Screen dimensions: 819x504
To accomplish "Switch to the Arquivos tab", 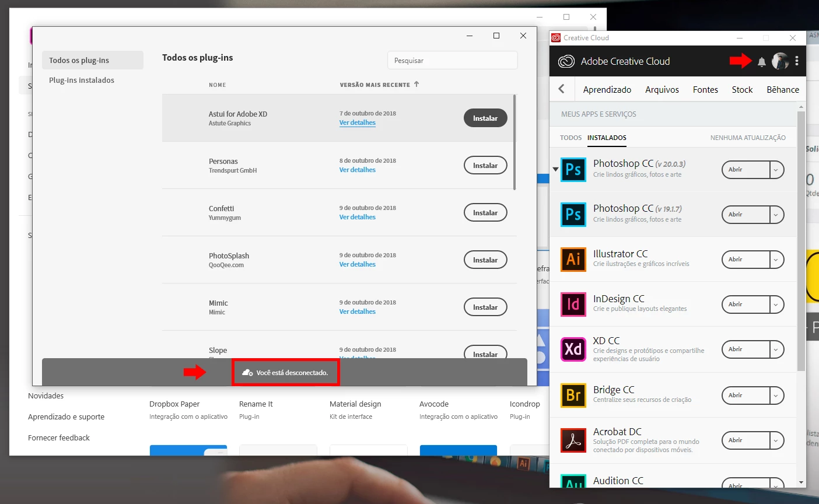I will click(x=662, y=89).
